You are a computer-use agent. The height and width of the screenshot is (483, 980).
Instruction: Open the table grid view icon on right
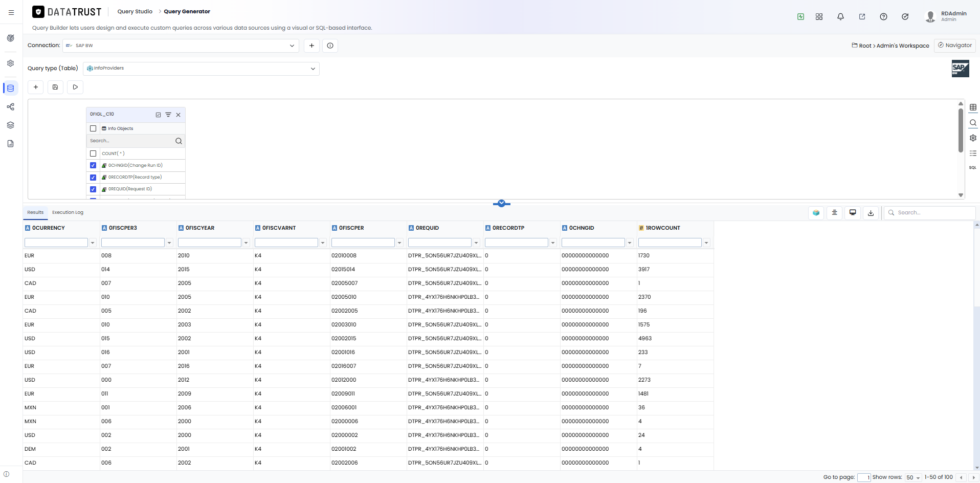pyautogui.click(x=973, y=107)
